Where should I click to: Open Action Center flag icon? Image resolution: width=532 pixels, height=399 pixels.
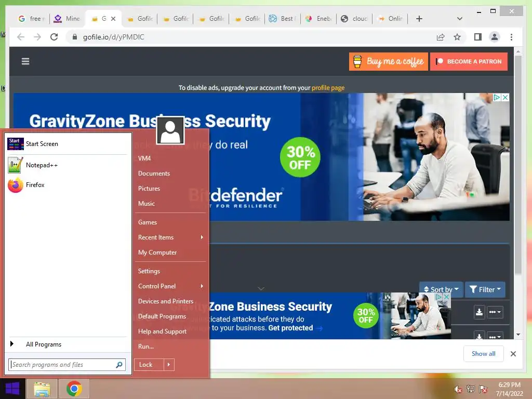(483, 389)
